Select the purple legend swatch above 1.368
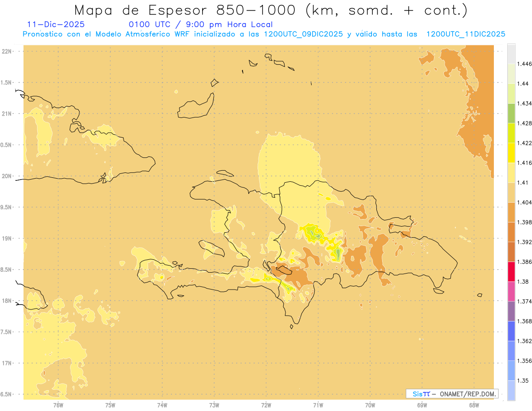 pos(511,311)
